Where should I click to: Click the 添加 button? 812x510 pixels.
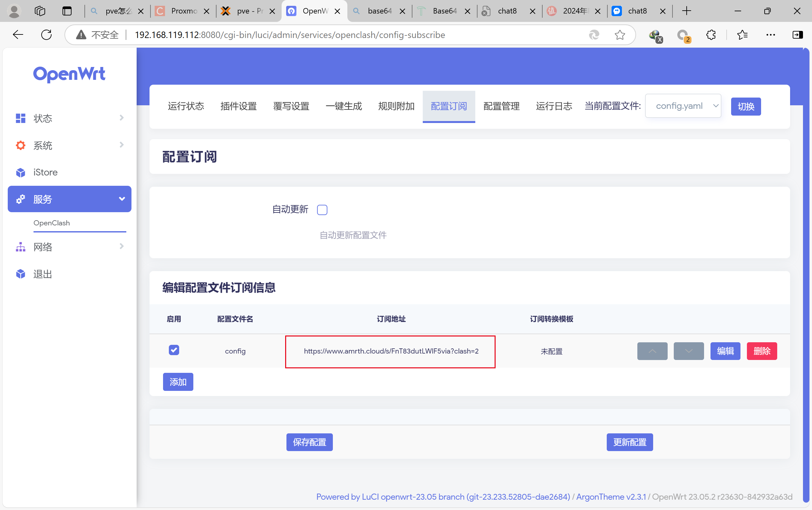[x=178, y=382]
